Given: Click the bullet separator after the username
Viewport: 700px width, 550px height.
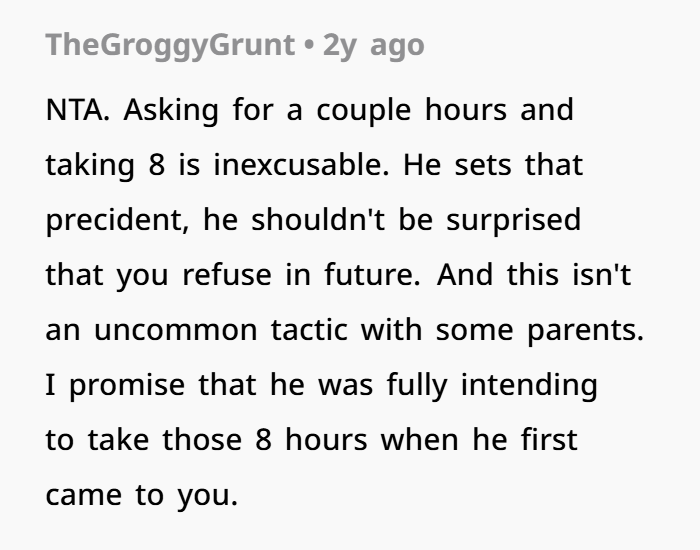Looking at the screenshot, I should point(309,46).
